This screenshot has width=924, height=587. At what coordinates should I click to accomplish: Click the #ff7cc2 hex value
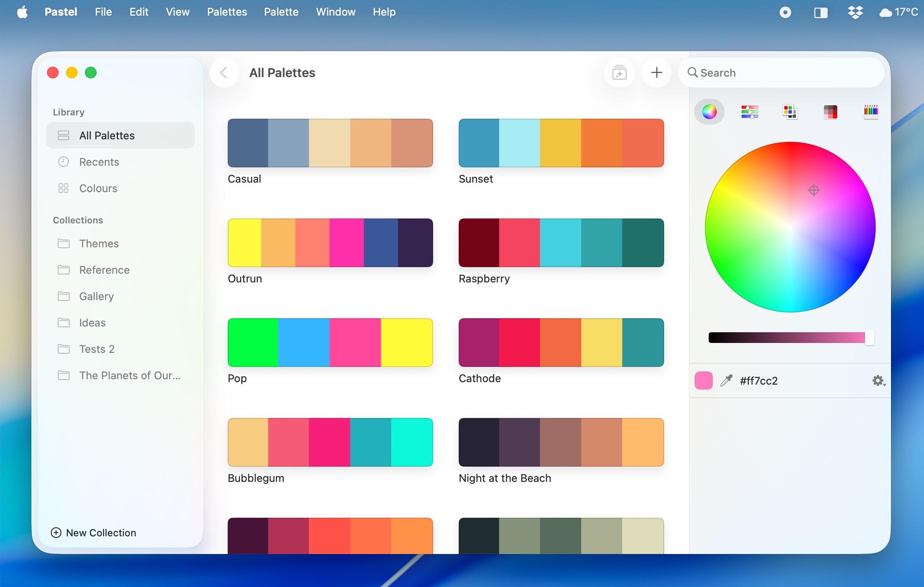[x=759, y=380]
